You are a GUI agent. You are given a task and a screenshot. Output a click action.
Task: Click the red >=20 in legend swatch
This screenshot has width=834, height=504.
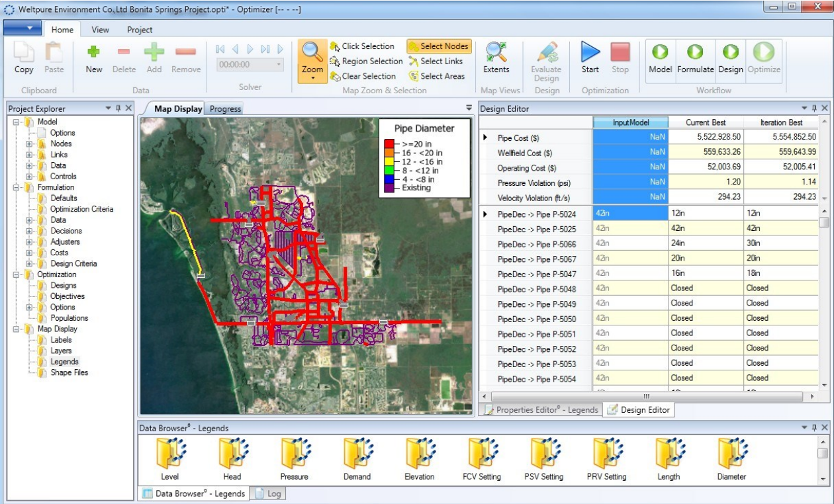click(389, 144)
